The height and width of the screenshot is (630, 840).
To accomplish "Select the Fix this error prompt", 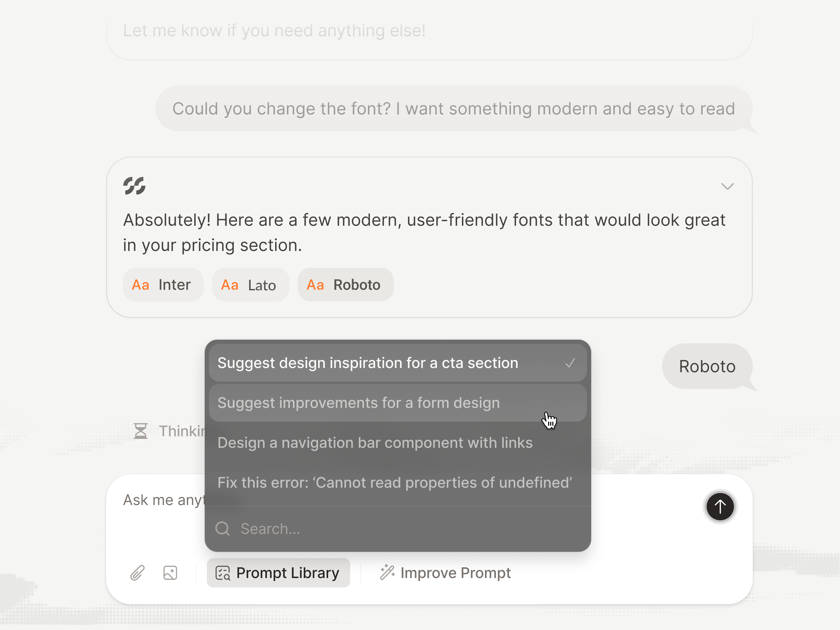I will [x=398, y=483].
